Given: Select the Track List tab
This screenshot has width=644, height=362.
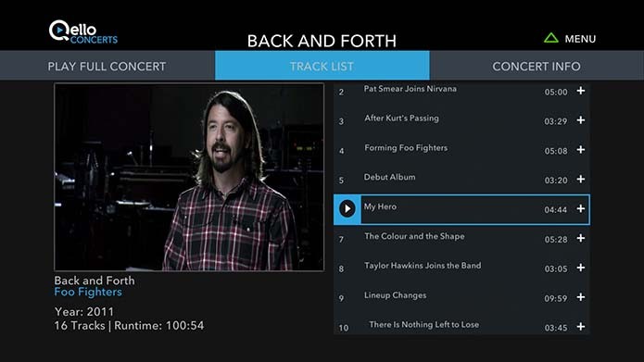Looking at the screenshot, I should coord(322,66).
